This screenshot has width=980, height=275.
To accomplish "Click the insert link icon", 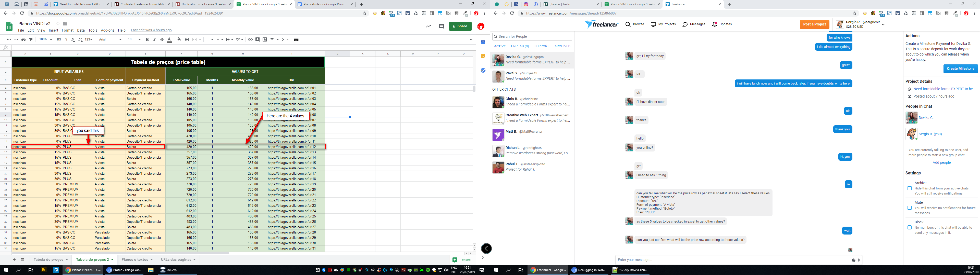I will 250,39.
